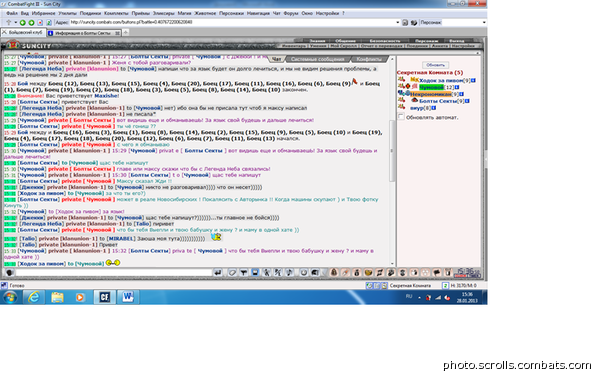Open the Персонаж search dropdown arrow
This screenshot has height=375, width=600.
point(484,23)
